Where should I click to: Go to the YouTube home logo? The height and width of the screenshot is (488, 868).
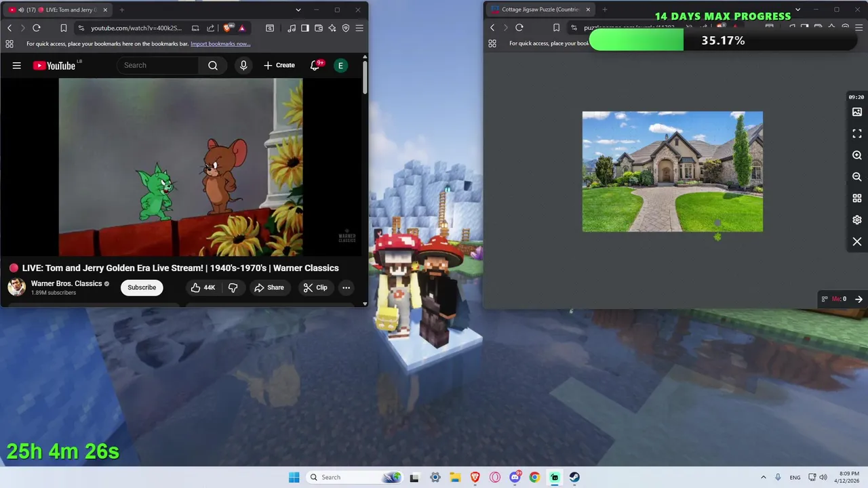tap(54, 65)
